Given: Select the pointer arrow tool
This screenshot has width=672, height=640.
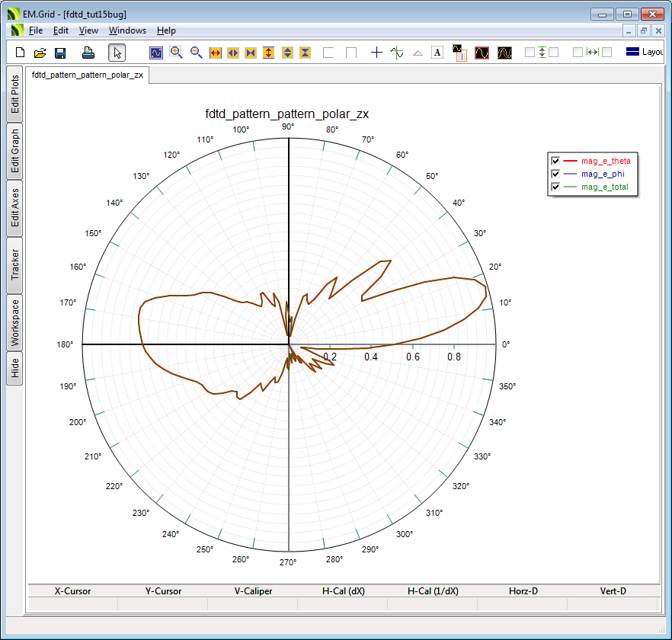Looking at the screenshot, I should point(117,53).
